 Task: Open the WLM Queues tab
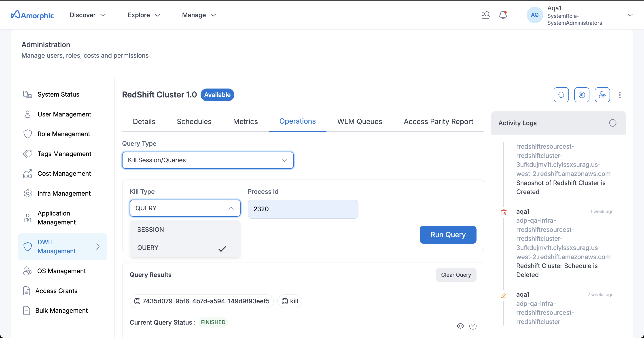tap(360, 122)
